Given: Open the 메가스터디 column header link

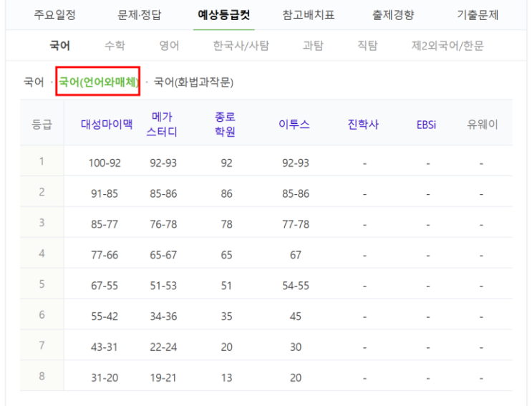Looking at the screenshot, I should tap(162, 124).
